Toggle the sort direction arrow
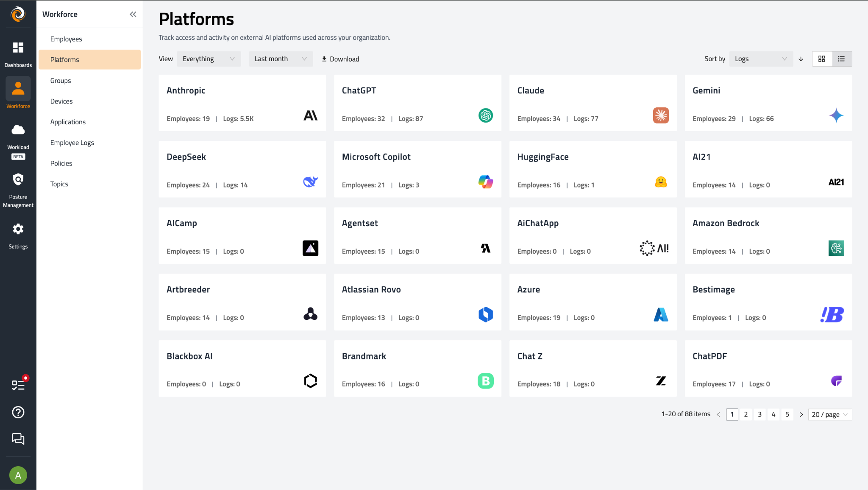This screenshot has width=868, height=490. pos(801,59)
